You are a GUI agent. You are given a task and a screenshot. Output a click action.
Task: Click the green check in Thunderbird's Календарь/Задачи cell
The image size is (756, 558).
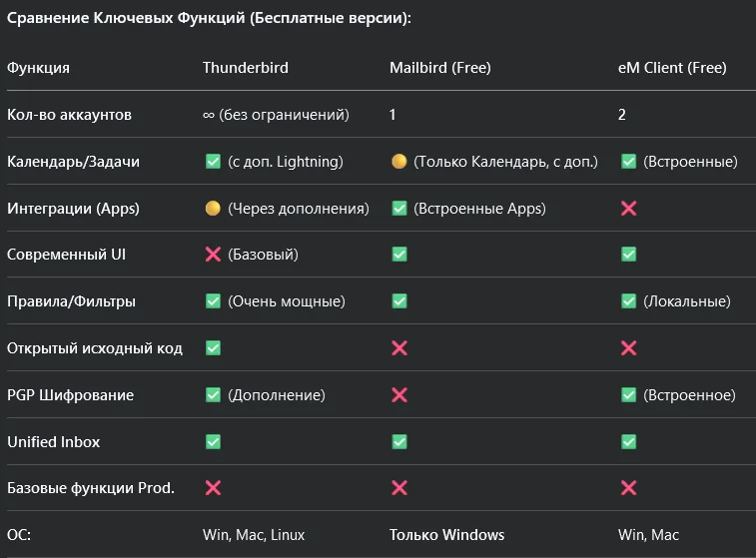pyautogui.click(x=213, y=162)
